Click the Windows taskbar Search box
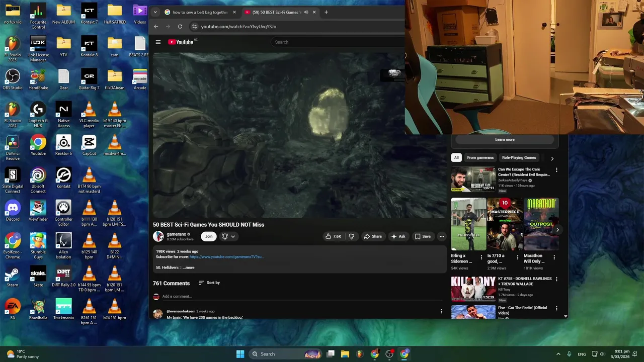 pyautogui.click(x=285, y=354)
